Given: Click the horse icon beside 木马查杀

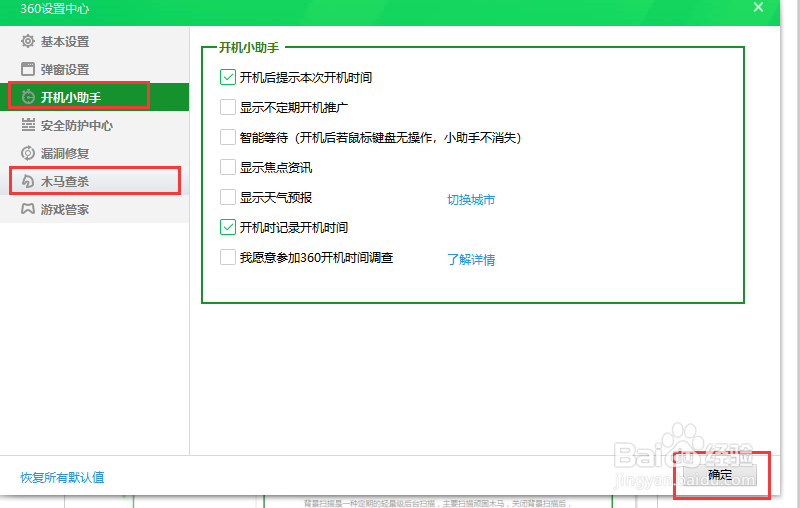Looking at the screenshot, I should coord(28,181).
